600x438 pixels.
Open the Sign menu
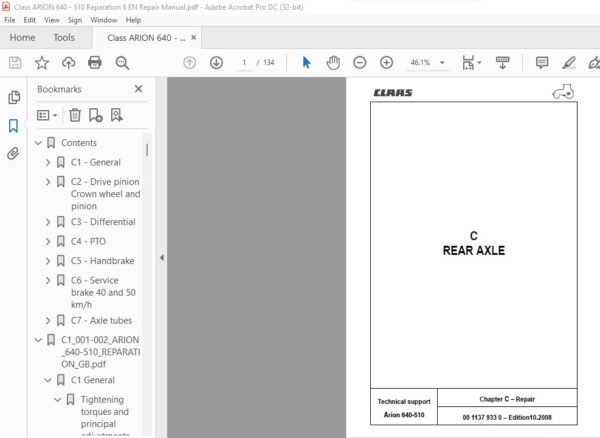tap(75, 20)
